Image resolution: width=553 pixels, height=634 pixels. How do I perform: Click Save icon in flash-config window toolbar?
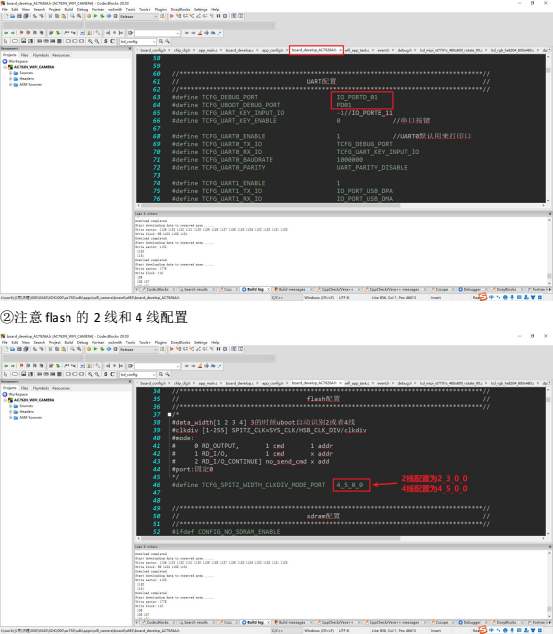click(x=19, y=349)
